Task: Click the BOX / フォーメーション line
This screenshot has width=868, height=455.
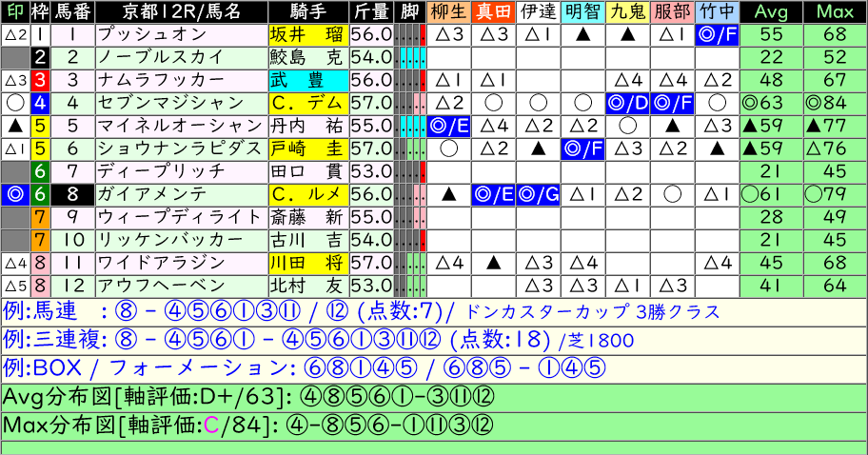Action: (434, 368)
